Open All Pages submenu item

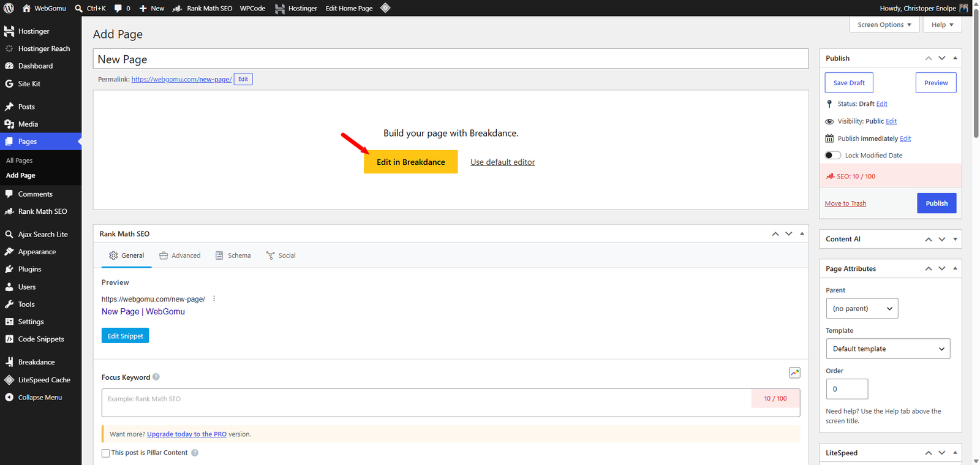pos(20,161)
